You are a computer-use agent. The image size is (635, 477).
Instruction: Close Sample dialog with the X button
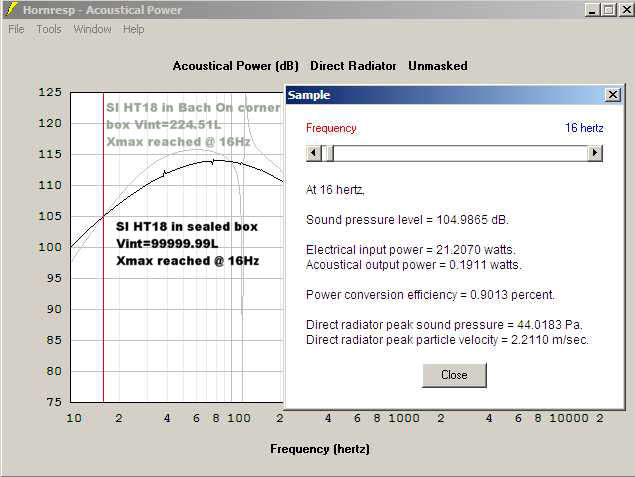click(613, 95)
